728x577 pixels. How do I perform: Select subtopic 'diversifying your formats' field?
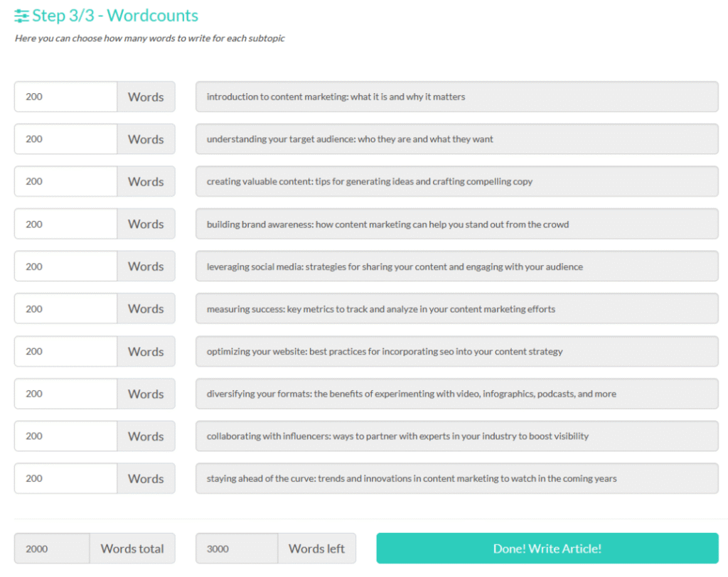[457, 394]
